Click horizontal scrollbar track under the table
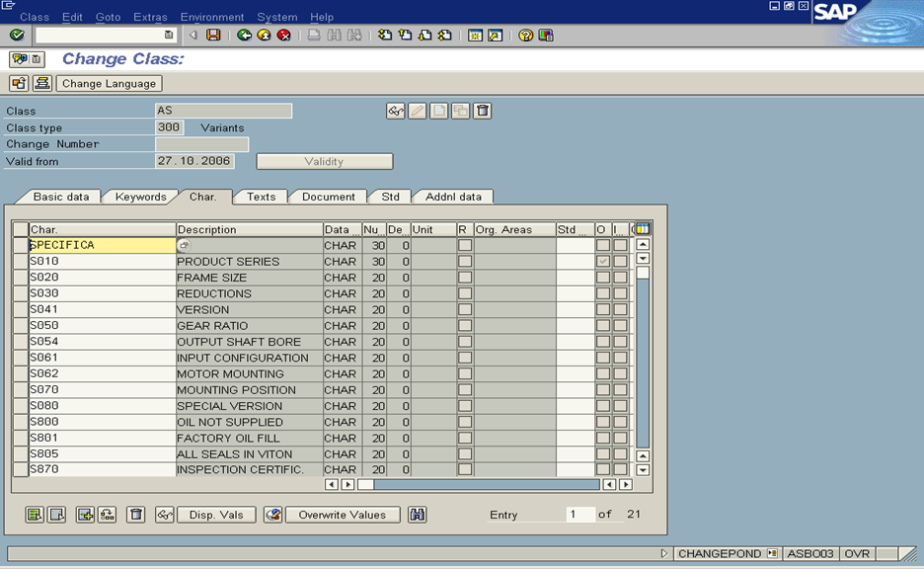 [486, 484]
